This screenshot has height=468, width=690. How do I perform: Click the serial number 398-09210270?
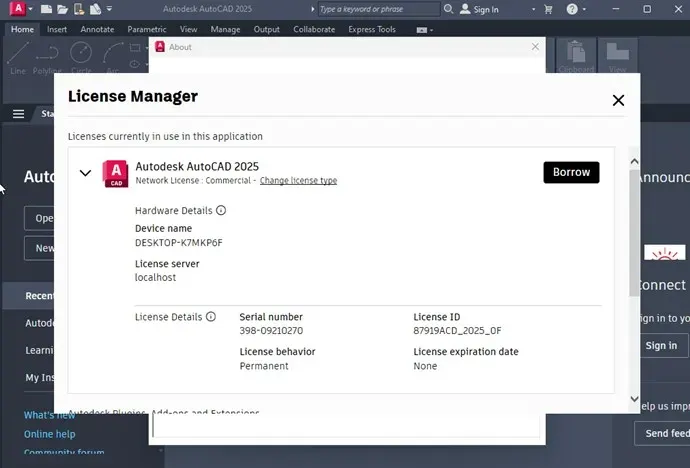(x=271, y=331)
